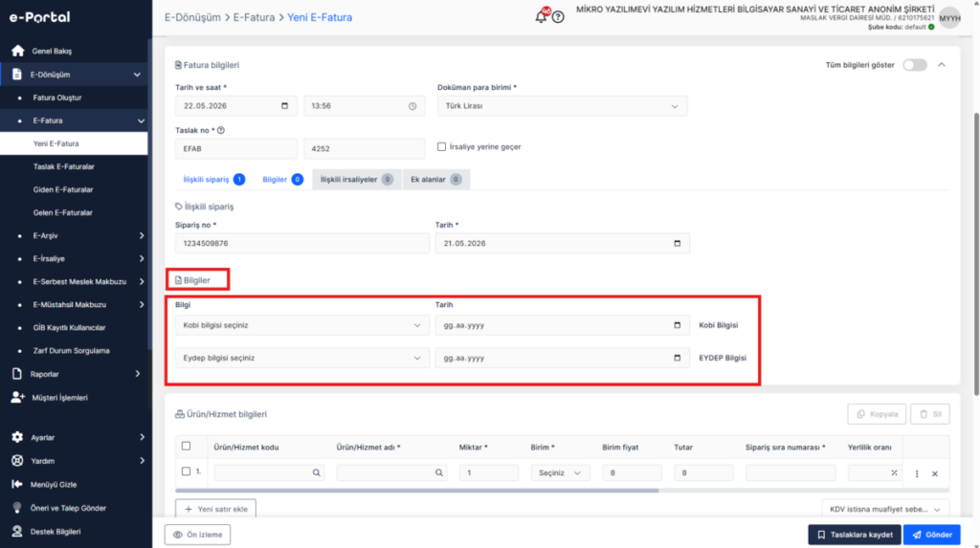
Task: Click Taslaklara kaydet button
Action: [855, 535]
